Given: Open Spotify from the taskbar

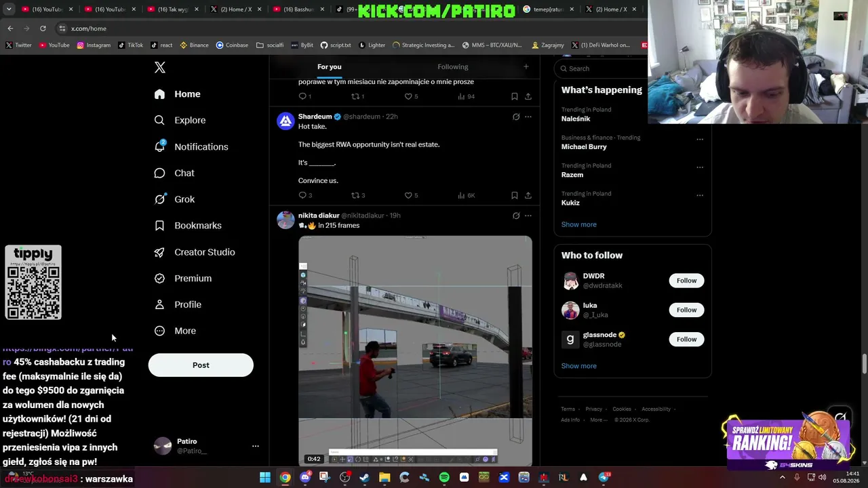Looking at the screenshot, I should pos(444,478).
